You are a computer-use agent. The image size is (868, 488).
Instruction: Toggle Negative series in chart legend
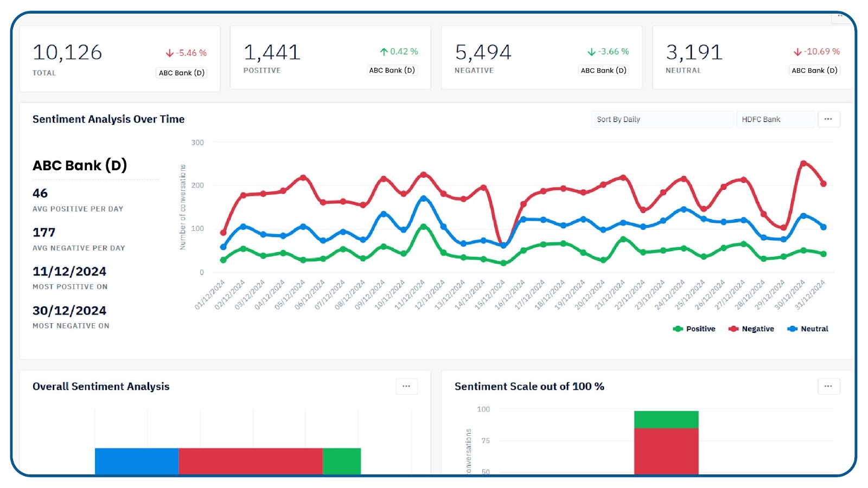751,329
